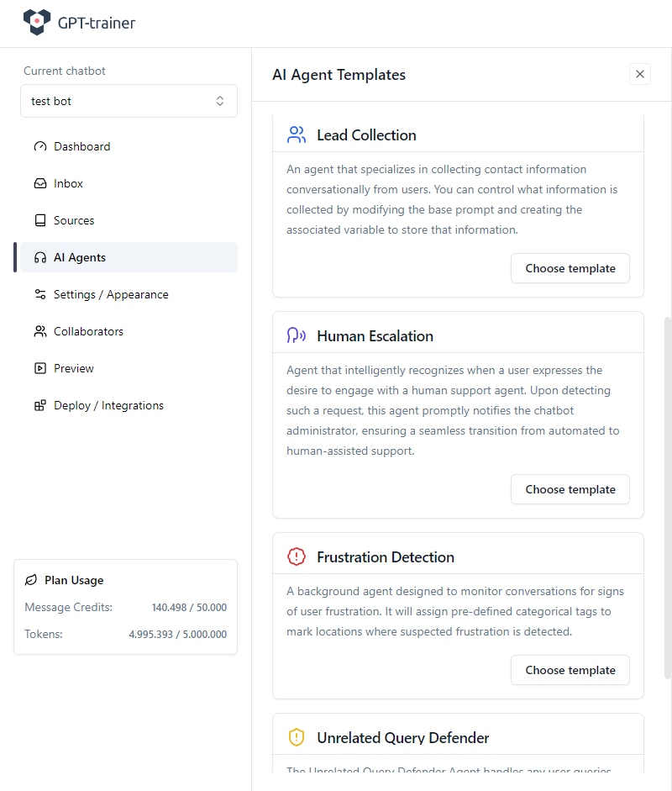Choose the Frustration Detection template
Screen dimensions: 672x791
click(x=570, y=670)
